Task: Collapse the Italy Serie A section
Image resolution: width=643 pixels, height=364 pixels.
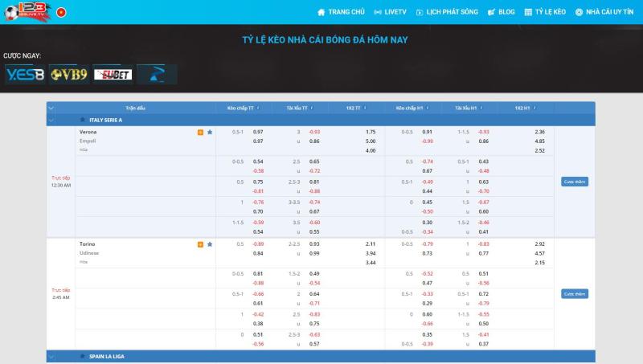Action: (x=51, y=120)
